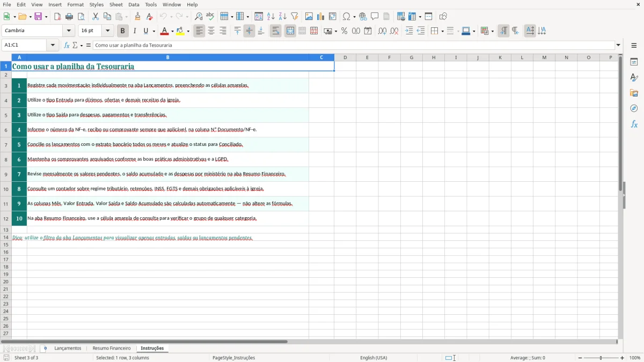
Task: Open sidebar Functions fx icon
Action: tap(634, 124)
